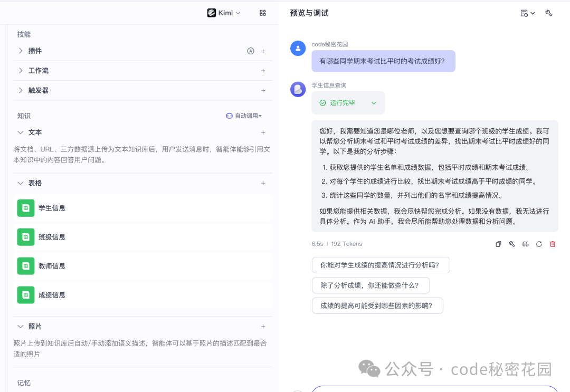Collapse the 表格 knowledge section
570x392 pixels.
pyautogui.click(x=20, y=183)
